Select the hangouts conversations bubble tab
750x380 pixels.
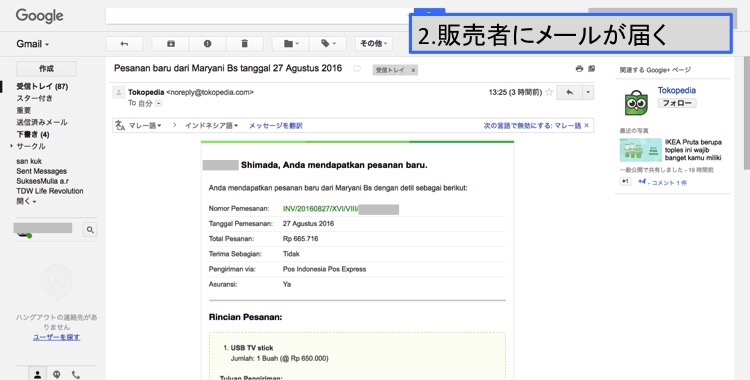click(56, 374)
